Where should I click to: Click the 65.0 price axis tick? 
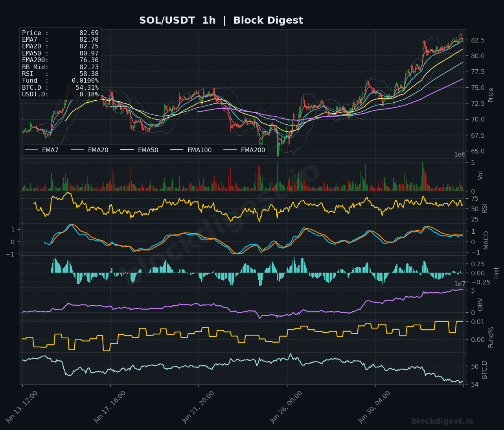tap(477, 151)
